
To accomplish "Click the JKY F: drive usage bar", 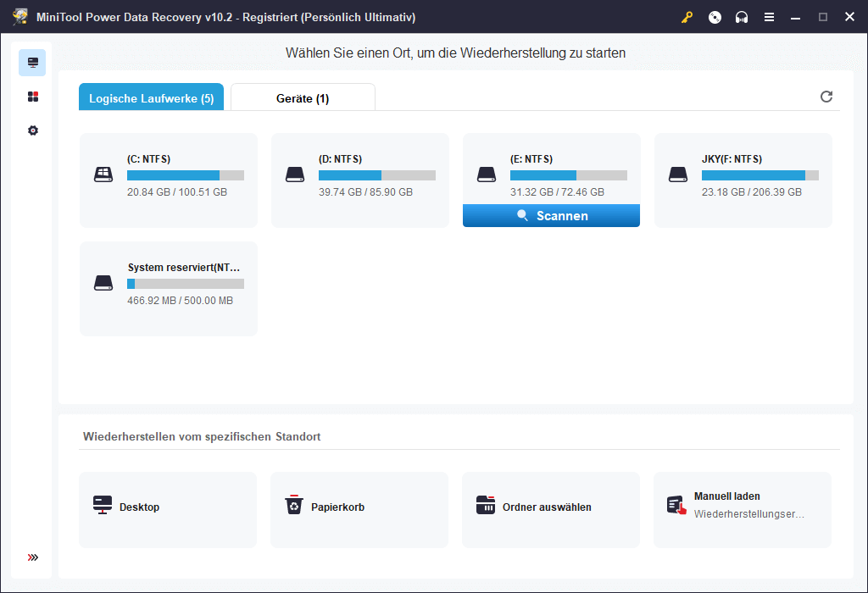I will click(760, 175).
